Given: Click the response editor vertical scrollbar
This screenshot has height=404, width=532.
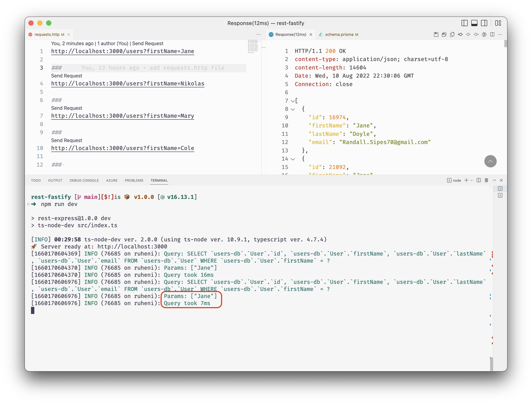Looking at the screenshot, I should (x=505, y=44).
